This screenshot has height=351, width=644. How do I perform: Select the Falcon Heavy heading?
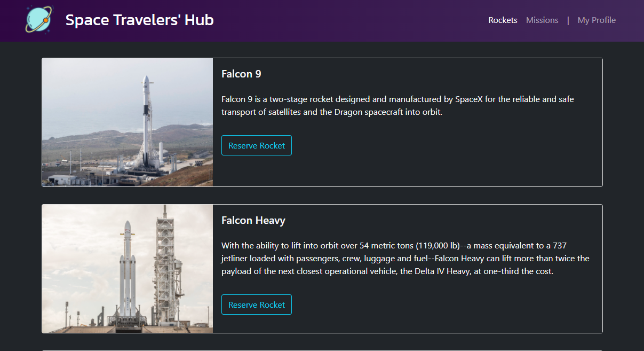[x=253, y=220]
